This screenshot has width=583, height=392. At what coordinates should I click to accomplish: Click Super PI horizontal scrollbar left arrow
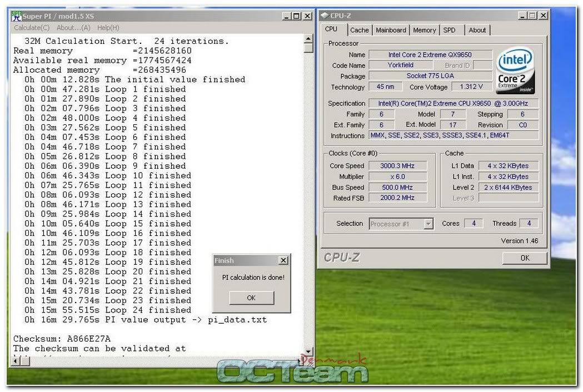(x=16, y=360)
